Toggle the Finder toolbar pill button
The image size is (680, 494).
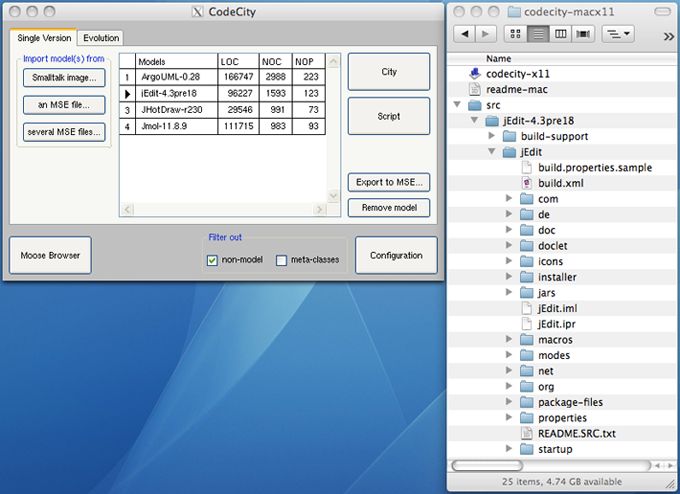click(663, 12)
